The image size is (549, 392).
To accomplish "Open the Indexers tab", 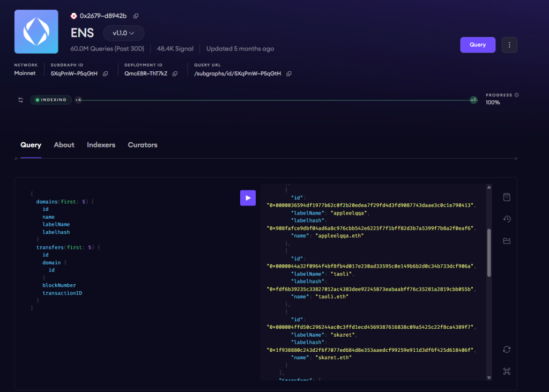I will 101,145.
